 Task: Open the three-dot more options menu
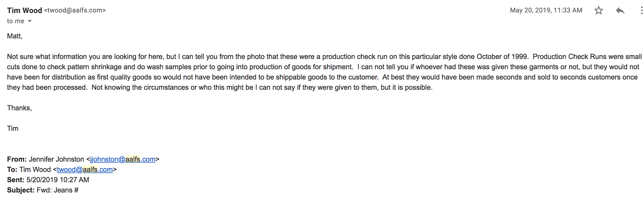[x=641, y=10]
